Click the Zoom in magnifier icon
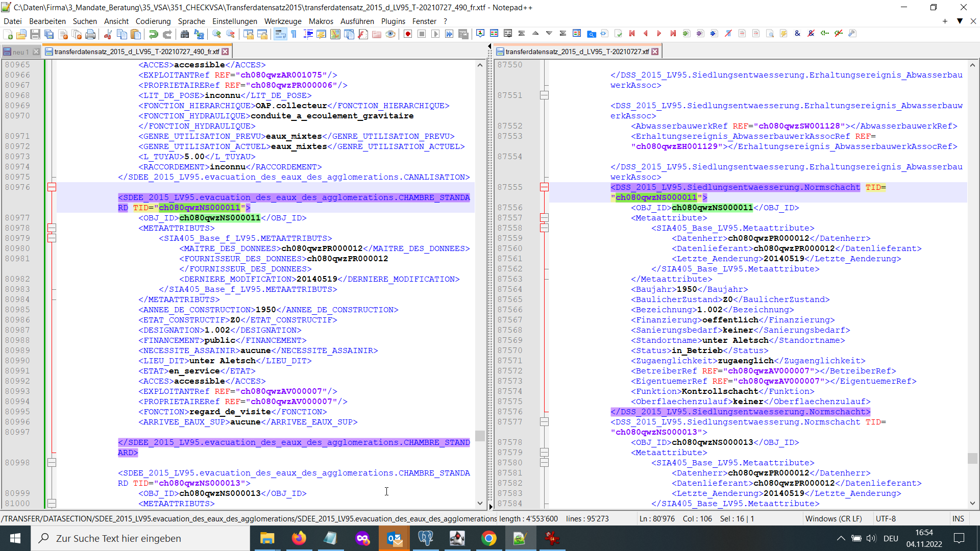This screenshot has height=551, width=980. click(x=217, y=34)
